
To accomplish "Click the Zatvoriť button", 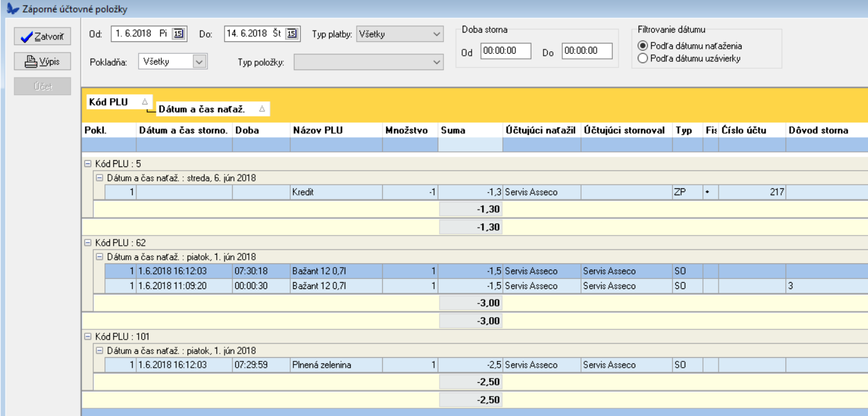I will point(43,38).
